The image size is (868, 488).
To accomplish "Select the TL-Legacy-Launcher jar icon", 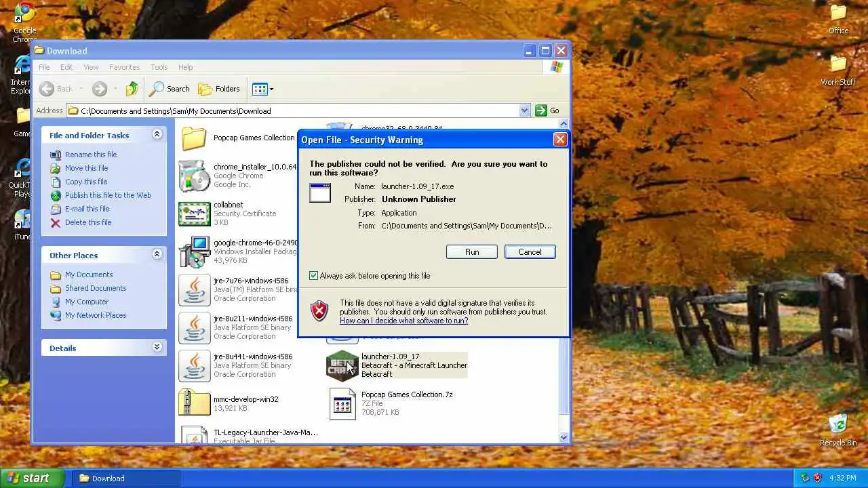I will pos(194,434).
